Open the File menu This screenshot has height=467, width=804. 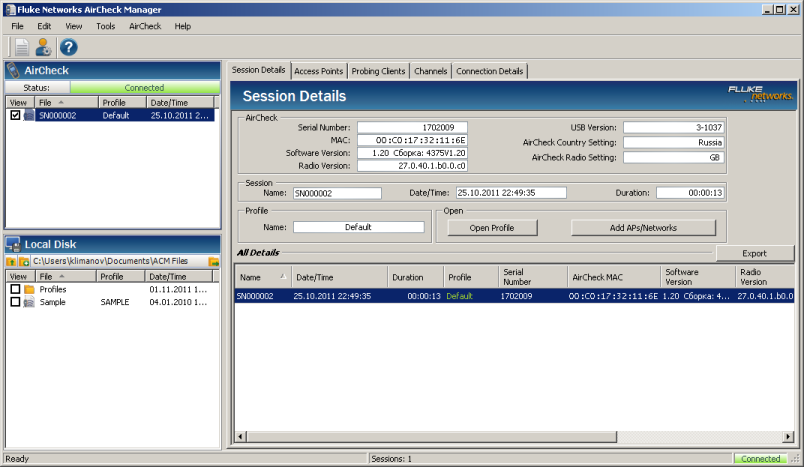coord(17,26)
